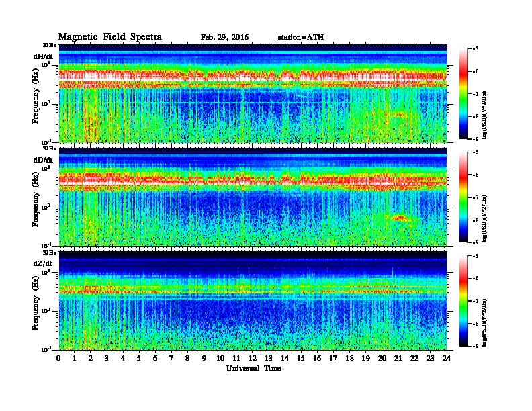Click inside the dD/dt spectrogram panel
Screen dimensions: 532x411
click(253, 197)
